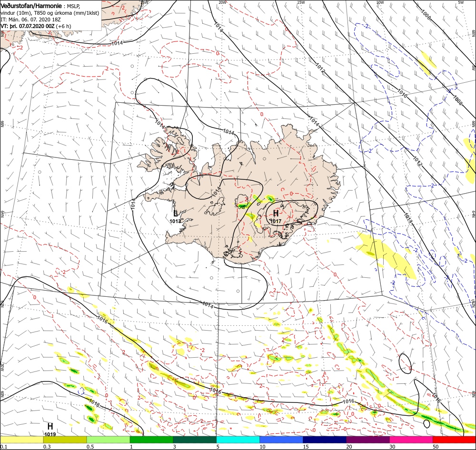Click the blue 10 mm legend segment
The height and width of the screenshot is (450, 476).
click(281, 440)
